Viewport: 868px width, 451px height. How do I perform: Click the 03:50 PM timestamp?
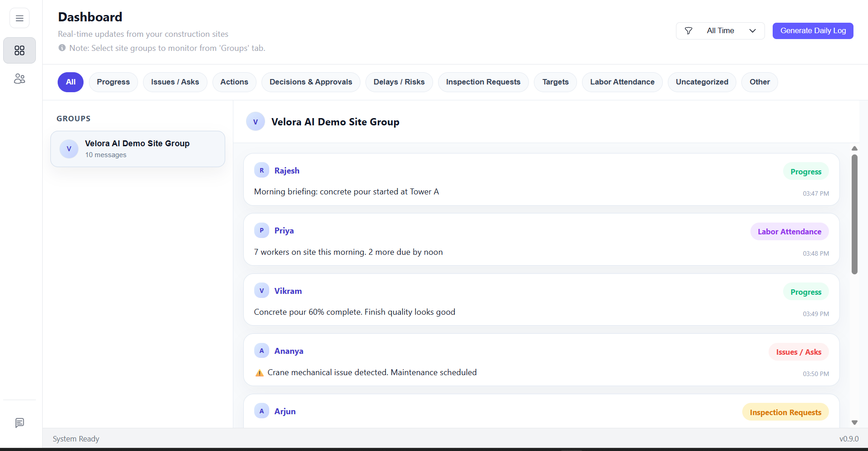(x=816, y=374)
